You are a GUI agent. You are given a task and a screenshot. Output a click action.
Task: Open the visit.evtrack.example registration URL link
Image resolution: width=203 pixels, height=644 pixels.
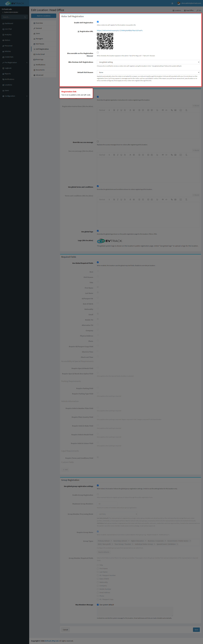[x=120, y=30]
